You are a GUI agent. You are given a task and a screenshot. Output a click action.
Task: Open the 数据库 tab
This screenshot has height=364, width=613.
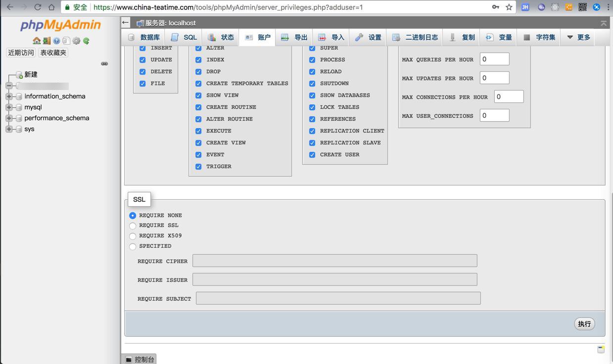coord(144,38)
